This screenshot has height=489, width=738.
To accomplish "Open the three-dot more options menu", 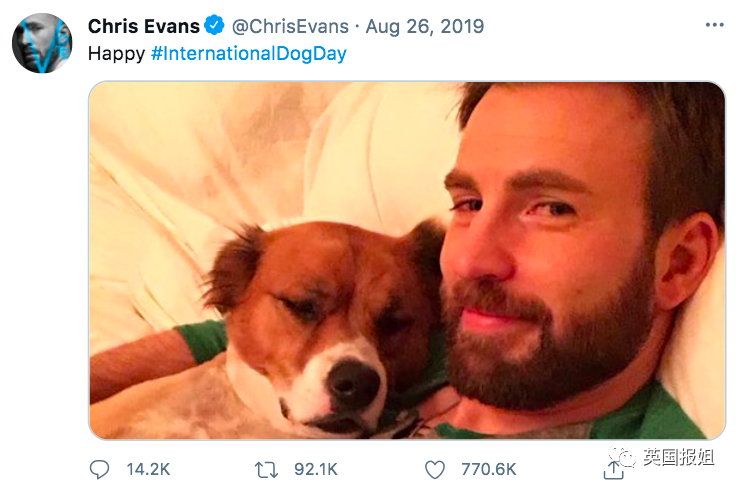I will click(x=714, y=25).
